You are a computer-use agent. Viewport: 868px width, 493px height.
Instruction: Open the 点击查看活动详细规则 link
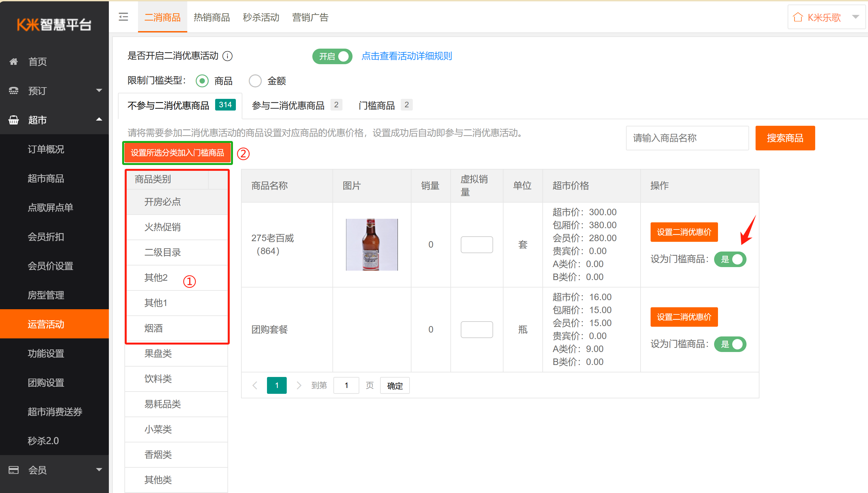[406, 56]
